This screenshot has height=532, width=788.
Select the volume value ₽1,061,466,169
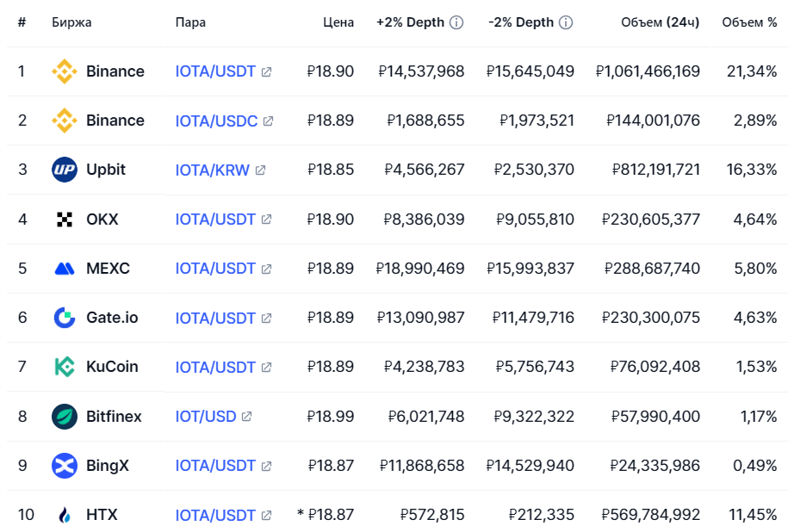tap(648, 71)
